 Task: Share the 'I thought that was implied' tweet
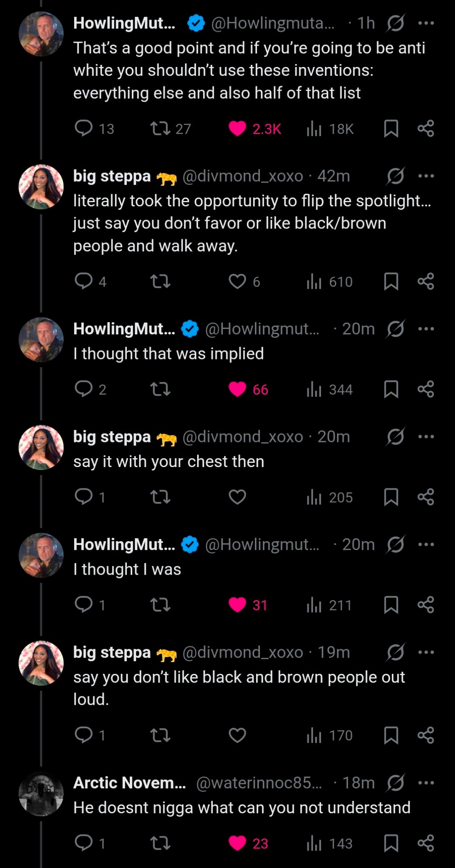tap(426, 389)
